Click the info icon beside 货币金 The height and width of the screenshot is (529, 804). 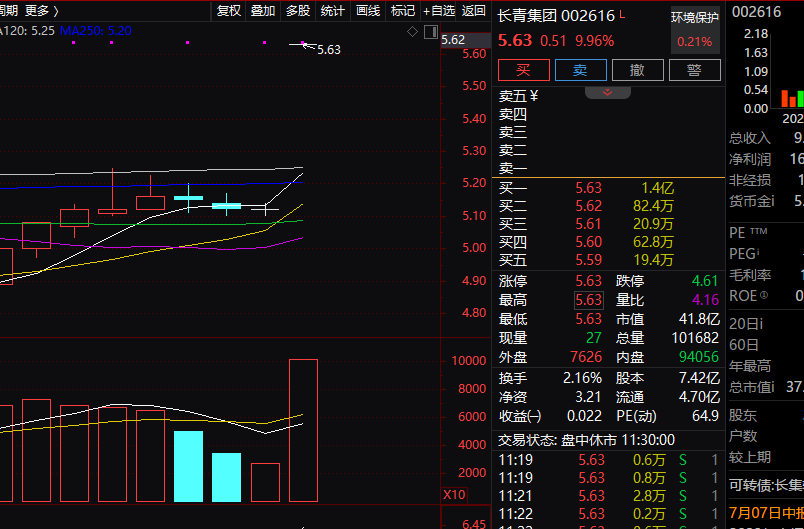coord(772,201)
